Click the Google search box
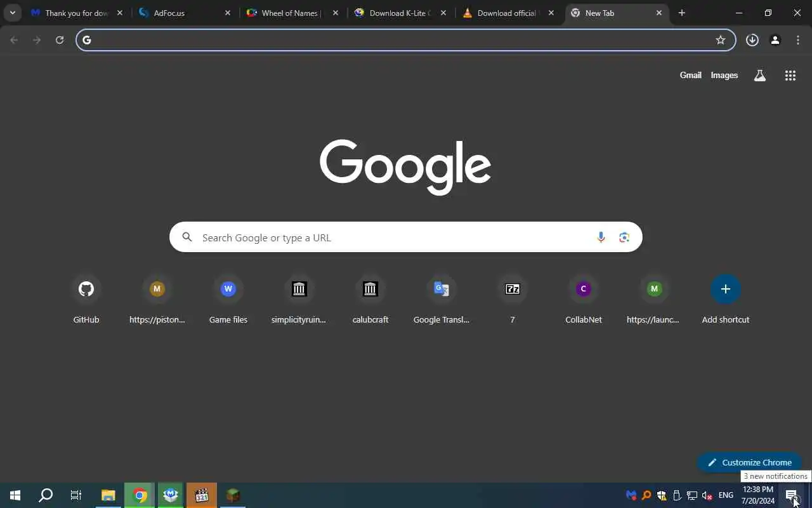The width and height of the screenshot is (812, 508). click(x=406, y=237)
